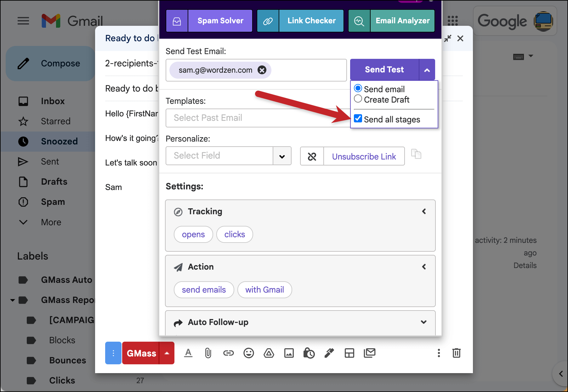The width and height of the screenshot is (568, 392).
Task: Toggle the with Gmail action pill
Action: 265,290
